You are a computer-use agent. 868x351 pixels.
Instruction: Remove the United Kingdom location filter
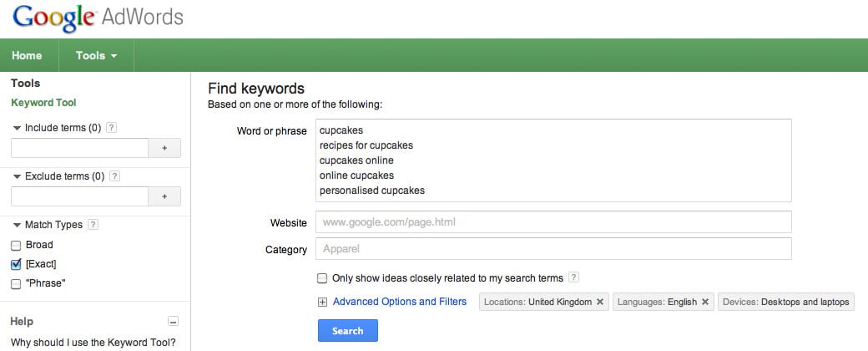(x=600, y=302)
